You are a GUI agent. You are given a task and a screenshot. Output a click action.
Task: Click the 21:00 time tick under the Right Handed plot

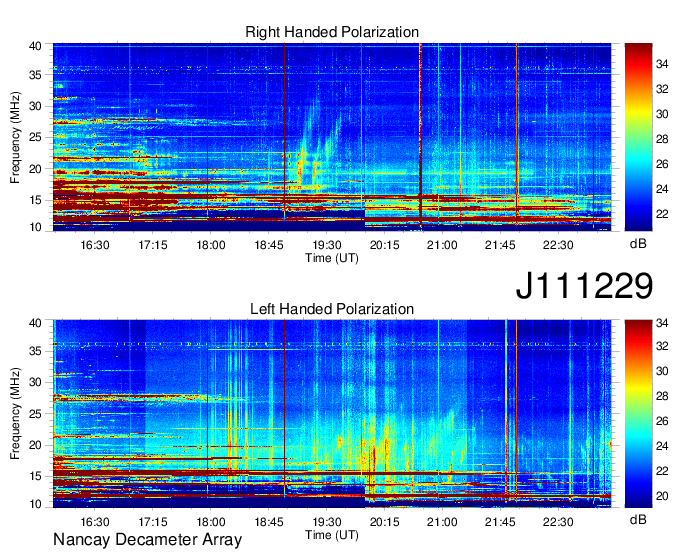coord(442,245)
